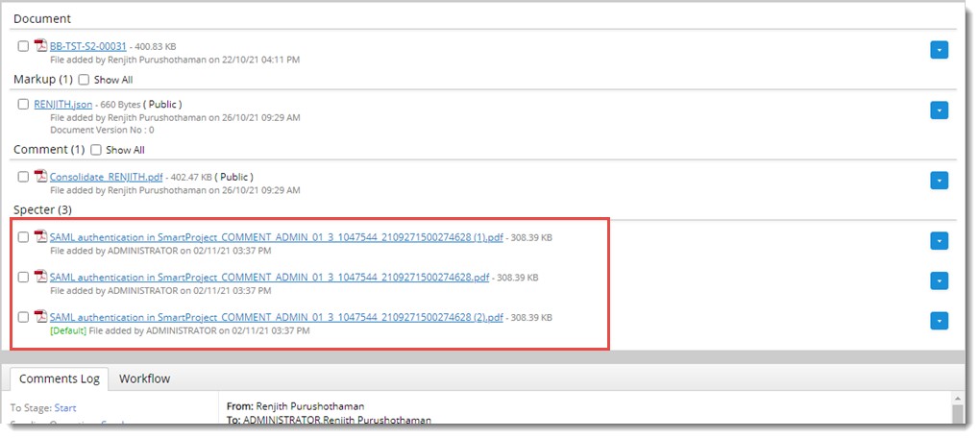980x438 pixels.
Task: Select checkbox for RENJITH.json file
Action: coord(23,104)
